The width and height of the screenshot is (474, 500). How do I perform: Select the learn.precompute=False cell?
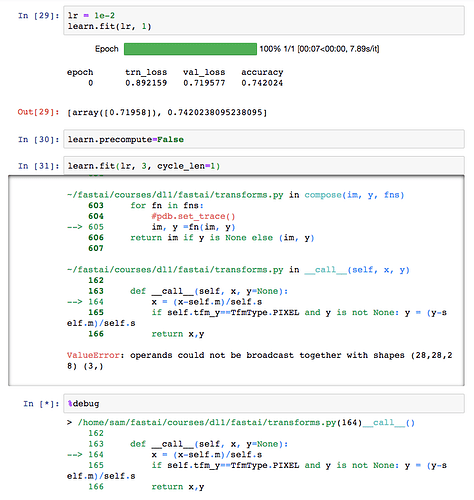tap(264, 139)
